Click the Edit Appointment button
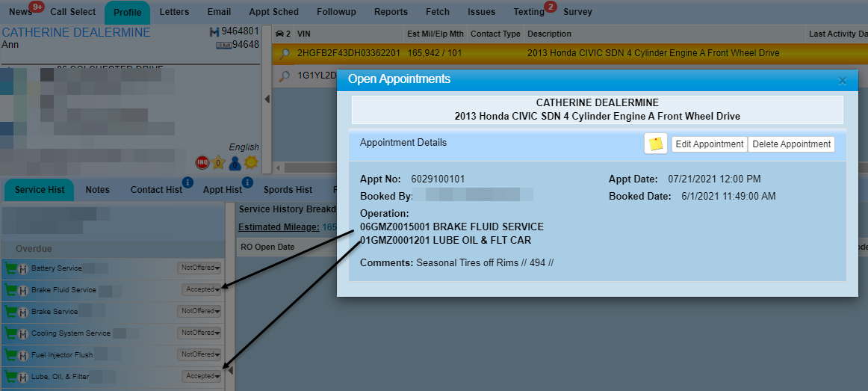The width and height of the screenshot is (868, 391). coord(709,144)
